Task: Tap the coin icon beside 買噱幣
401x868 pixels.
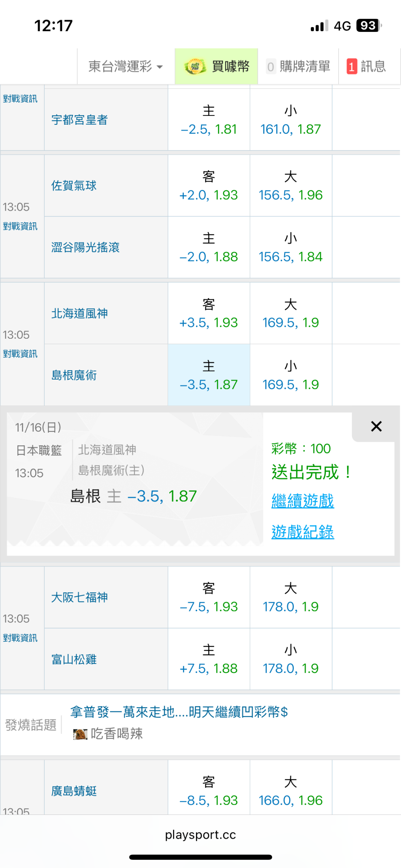Action: (x=195, y=67)
